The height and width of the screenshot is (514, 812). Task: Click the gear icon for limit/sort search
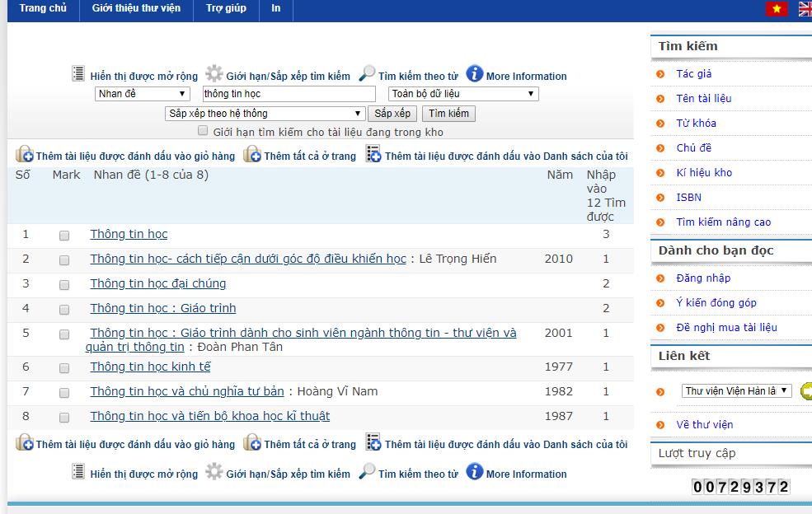pos(214,74)
